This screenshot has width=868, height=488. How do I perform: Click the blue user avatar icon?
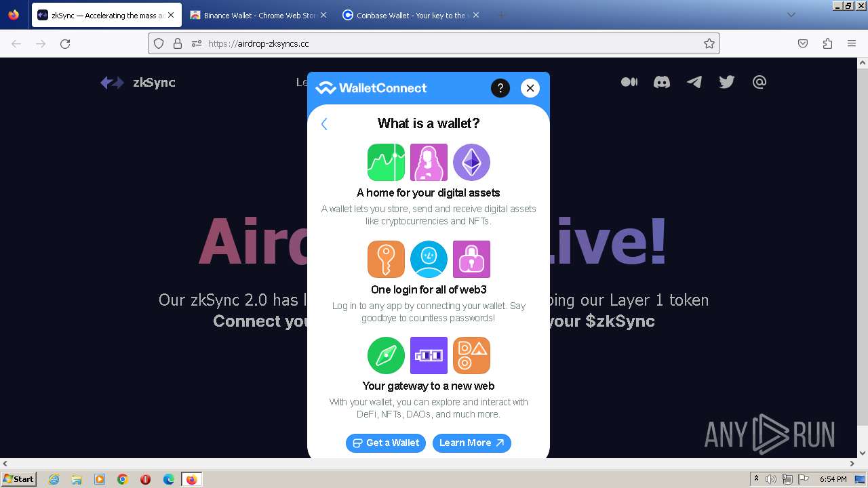[429, 259]
